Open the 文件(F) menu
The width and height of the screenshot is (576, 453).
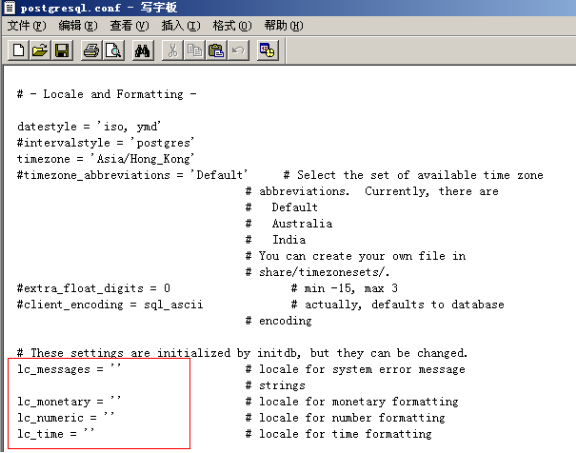coord(26,26)
